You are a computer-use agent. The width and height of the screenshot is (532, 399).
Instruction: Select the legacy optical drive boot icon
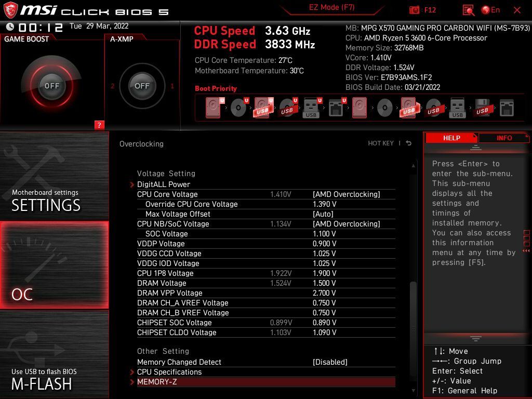coord(385,108)
